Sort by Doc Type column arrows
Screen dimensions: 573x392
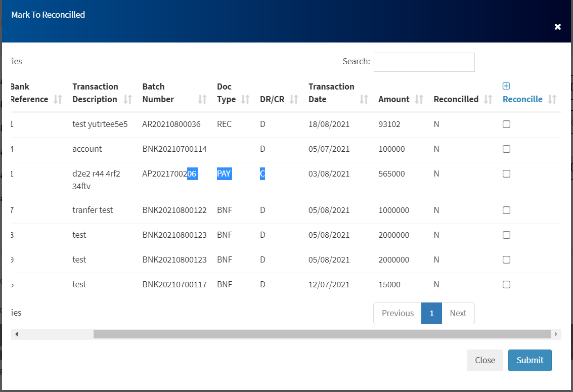click(x=246, y=99)
